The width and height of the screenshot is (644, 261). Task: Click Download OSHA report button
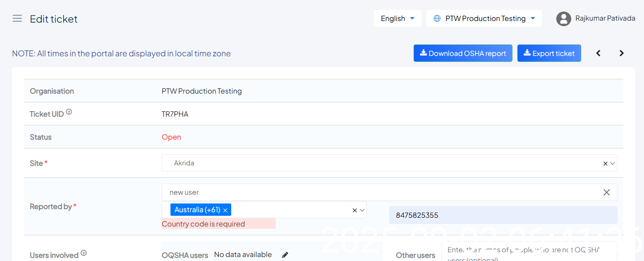(463, 53)
